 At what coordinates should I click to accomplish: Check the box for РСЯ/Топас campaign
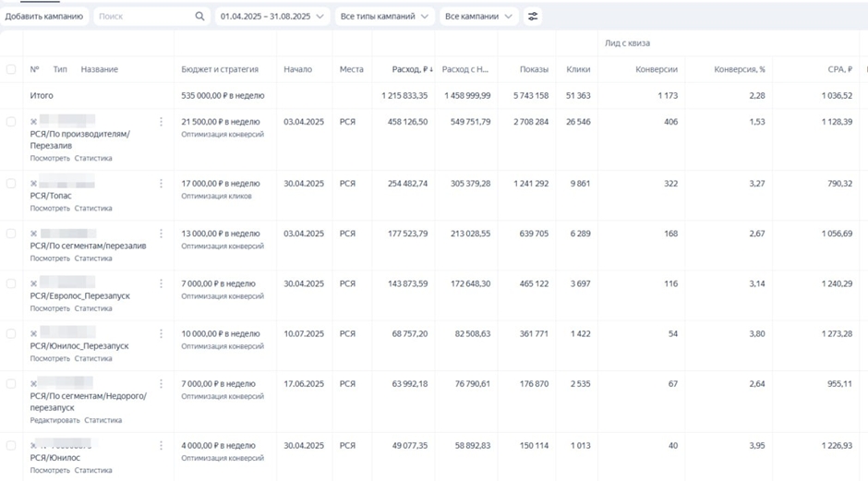[x=11, y=183]
